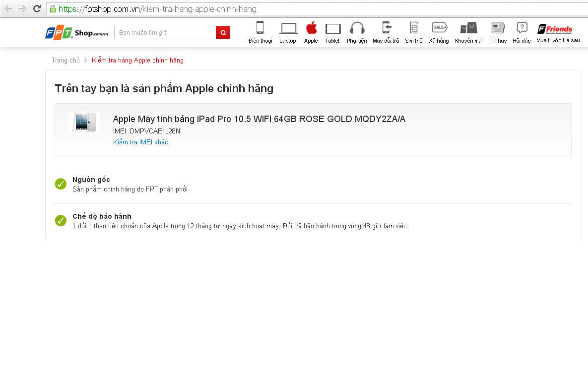This screenshot has height=377, width=588.
Task: Click the green padlock security icon
Action: coord(53,9)
